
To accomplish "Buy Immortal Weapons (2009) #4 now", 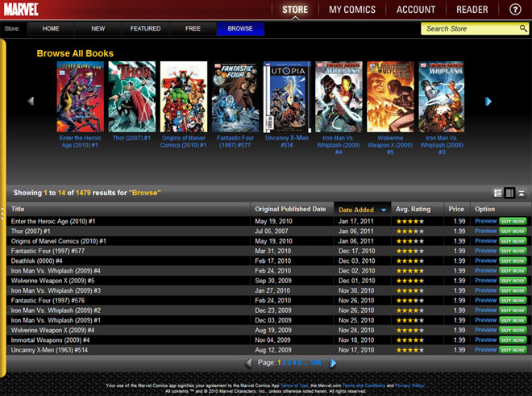I will 513,340.
